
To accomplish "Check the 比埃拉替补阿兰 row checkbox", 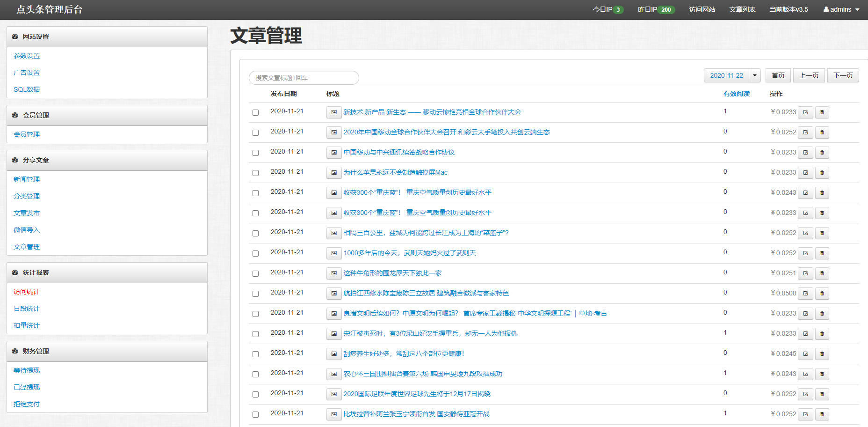I will tap(255, 414).
